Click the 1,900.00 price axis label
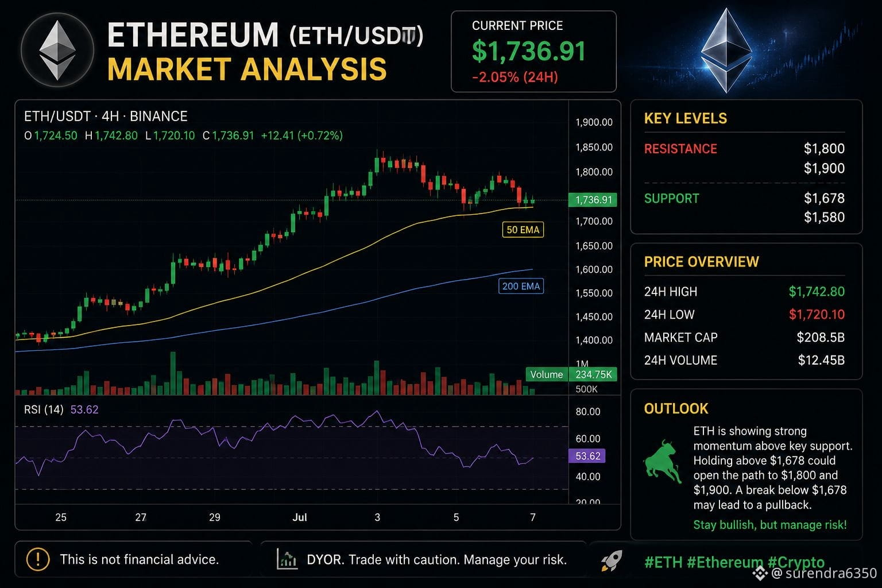The height and width of the screenshot is (588, 882). (594, 122)
